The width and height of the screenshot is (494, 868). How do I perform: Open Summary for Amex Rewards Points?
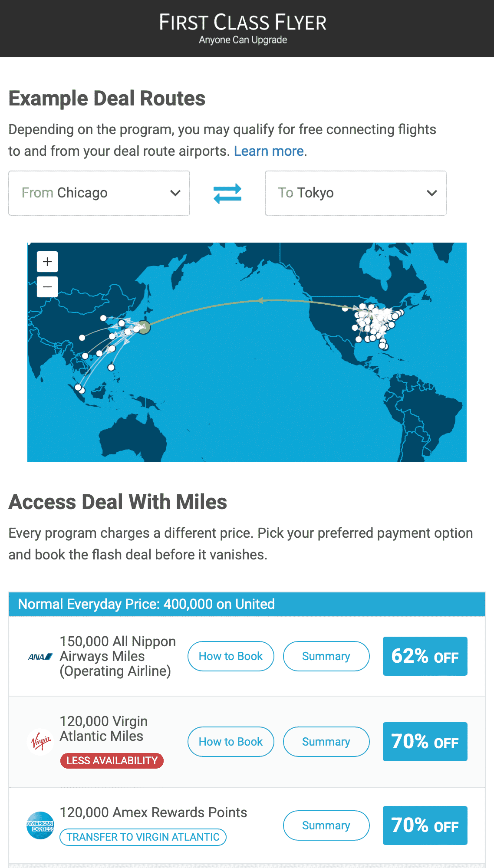326,825
